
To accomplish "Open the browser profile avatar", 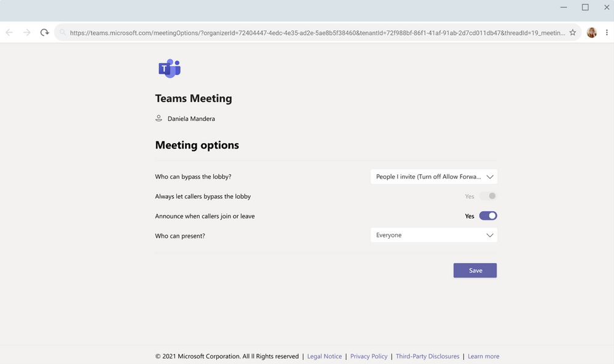I will point(591,33).
